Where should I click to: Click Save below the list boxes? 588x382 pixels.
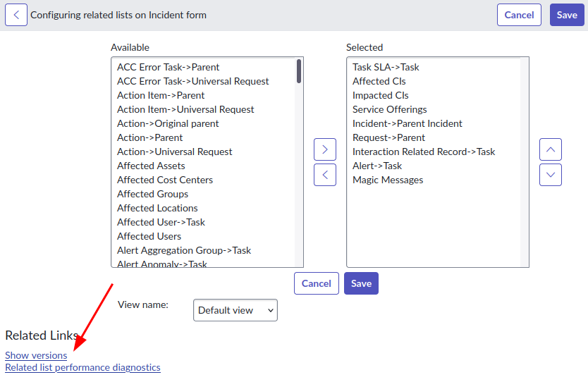[x=361, y=283]
